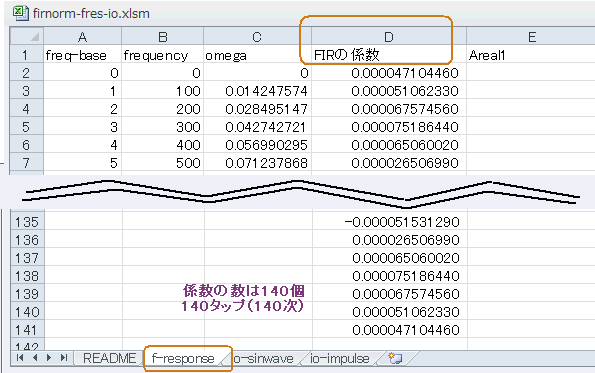Image resolution: width=595 pixels, height=373 pixels.
Task: Click cell with 0.056990295
Action: tap(257, 145)
